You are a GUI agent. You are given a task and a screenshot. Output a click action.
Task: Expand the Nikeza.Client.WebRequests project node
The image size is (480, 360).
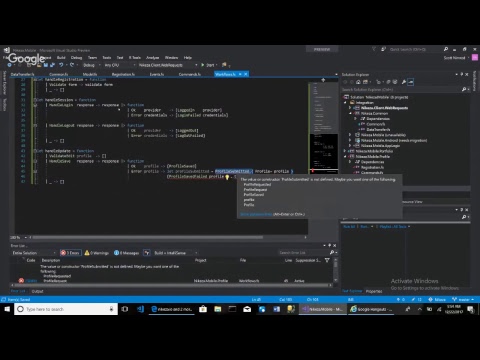(x=350, y=108)
